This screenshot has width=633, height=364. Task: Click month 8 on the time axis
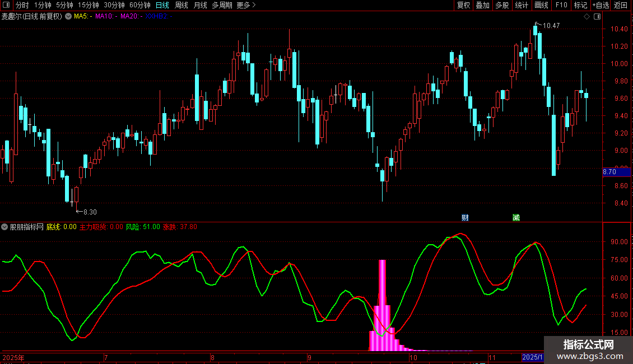pos(212,357)
